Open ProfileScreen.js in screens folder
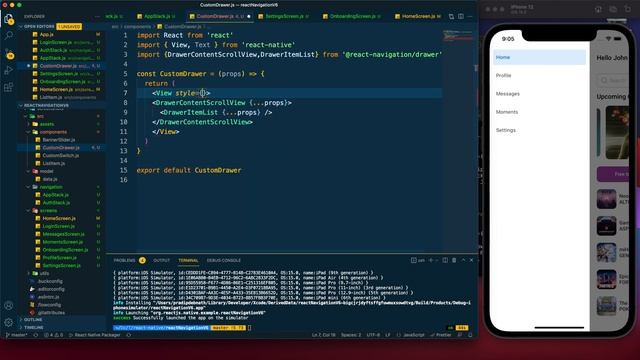Image resolution: width=640 pixels, height=360 pixels. [61, 258]
